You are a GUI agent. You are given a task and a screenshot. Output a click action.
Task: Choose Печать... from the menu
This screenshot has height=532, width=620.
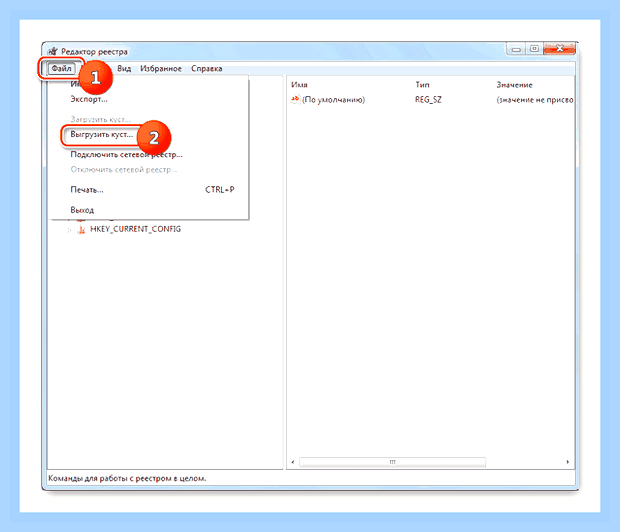click(87, 190)
